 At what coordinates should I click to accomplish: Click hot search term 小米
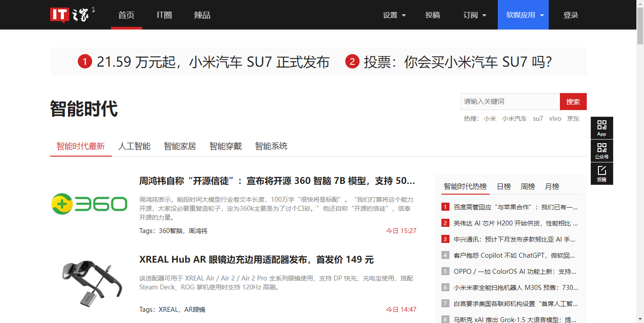pos(490,119)
